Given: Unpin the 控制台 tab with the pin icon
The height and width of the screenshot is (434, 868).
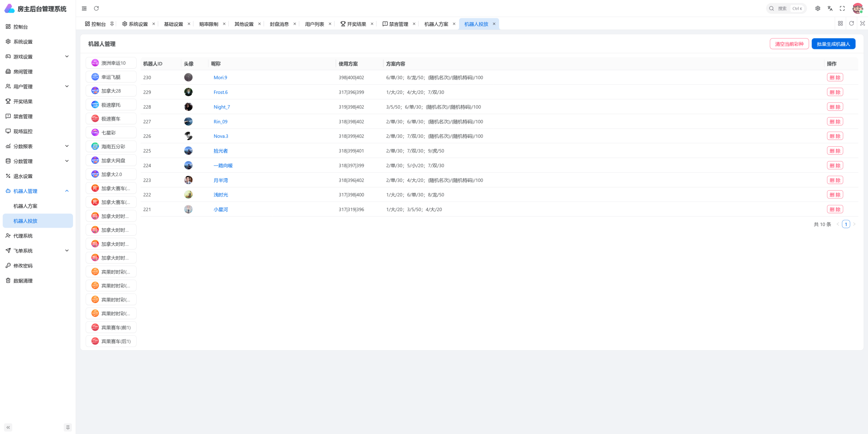Looking at the screenshot, I should pos(112,24).
